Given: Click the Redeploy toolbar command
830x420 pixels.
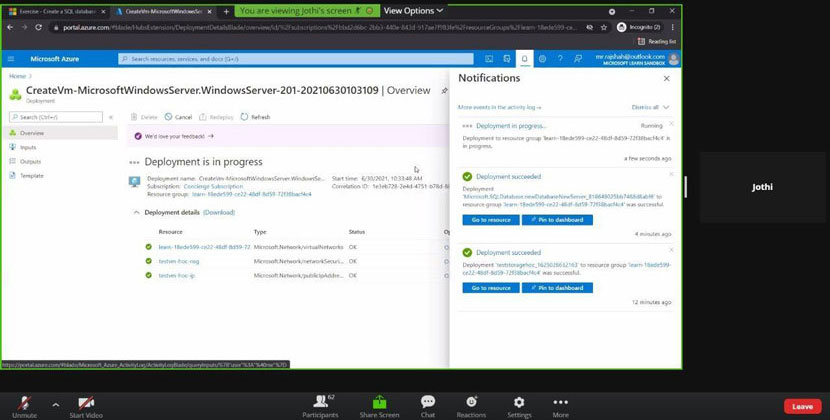Looking at the screenshot, I should (216, 117).
